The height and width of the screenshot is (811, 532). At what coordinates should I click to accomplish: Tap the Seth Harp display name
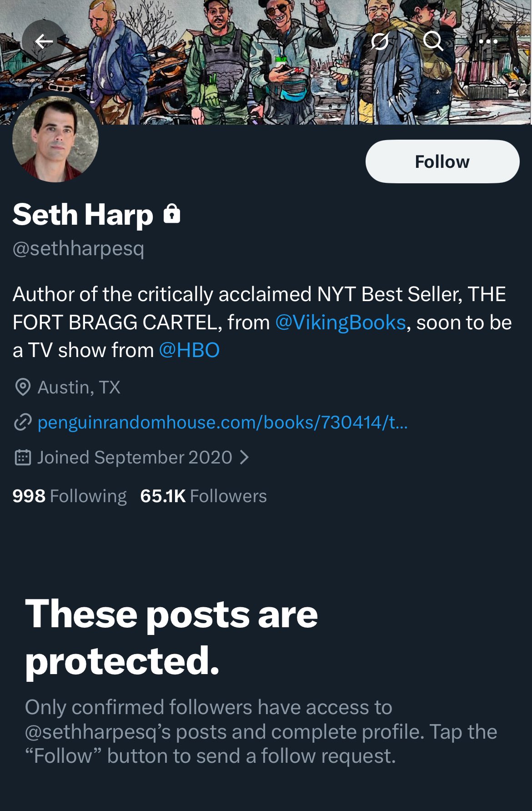coord(83,214)
